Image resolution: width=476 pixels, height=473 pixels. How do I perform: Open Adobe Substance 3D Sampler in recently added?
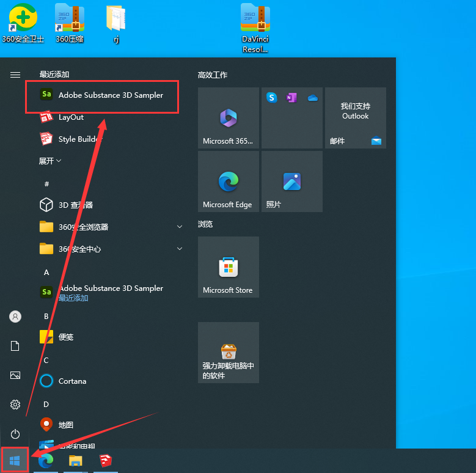tap(101, 95)
